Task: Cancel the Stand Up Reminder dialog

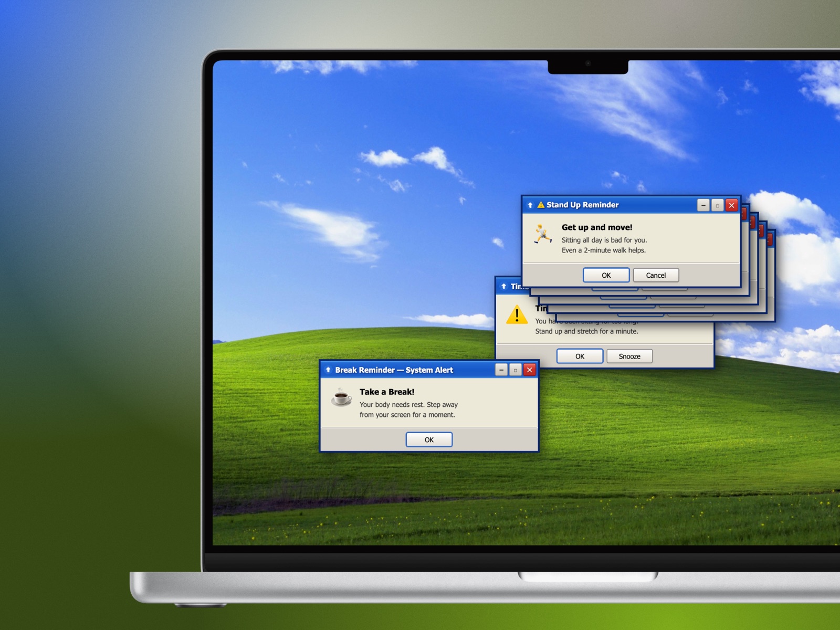Action: click(656, 275)
